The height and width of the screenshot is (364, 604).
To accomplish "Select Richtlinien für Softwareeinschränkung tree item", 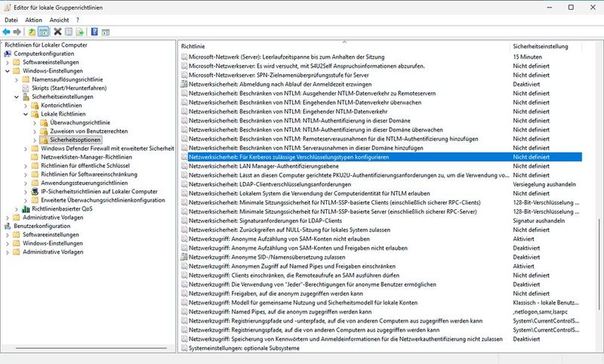I will 89,174.
